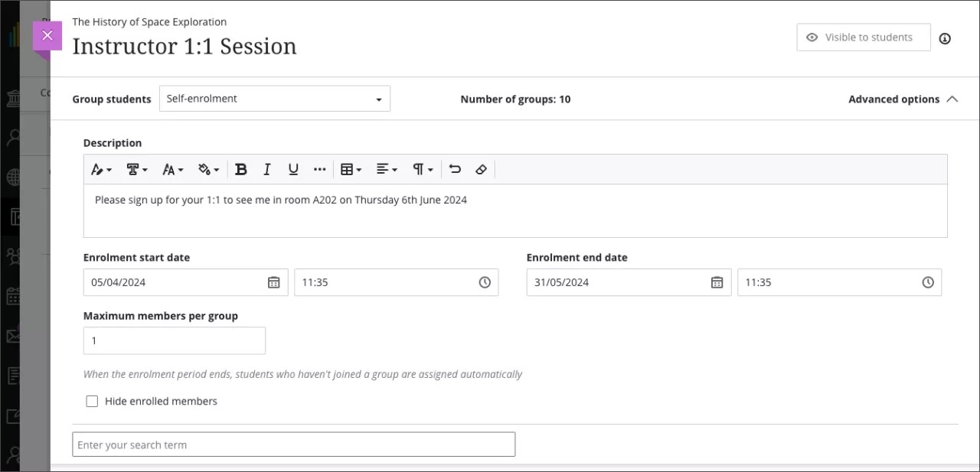Click the enrolment start date calendar icon

click(274, 282)
